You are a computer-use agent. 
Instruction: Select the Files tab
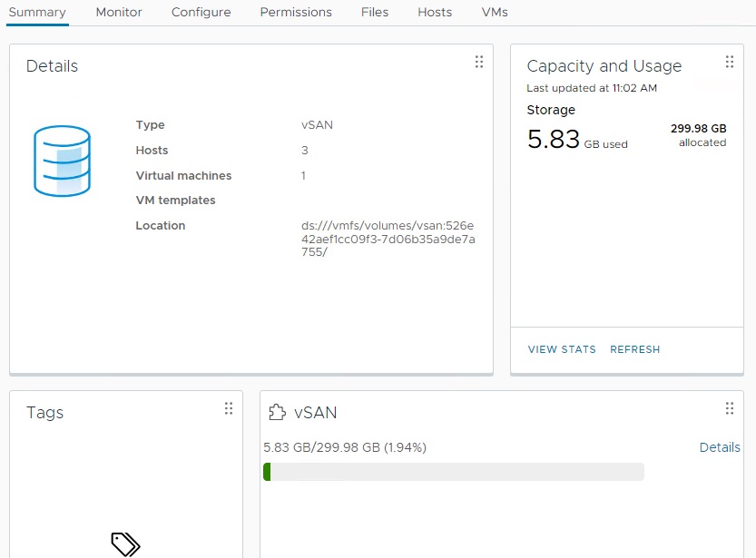(x=374, y=12)
